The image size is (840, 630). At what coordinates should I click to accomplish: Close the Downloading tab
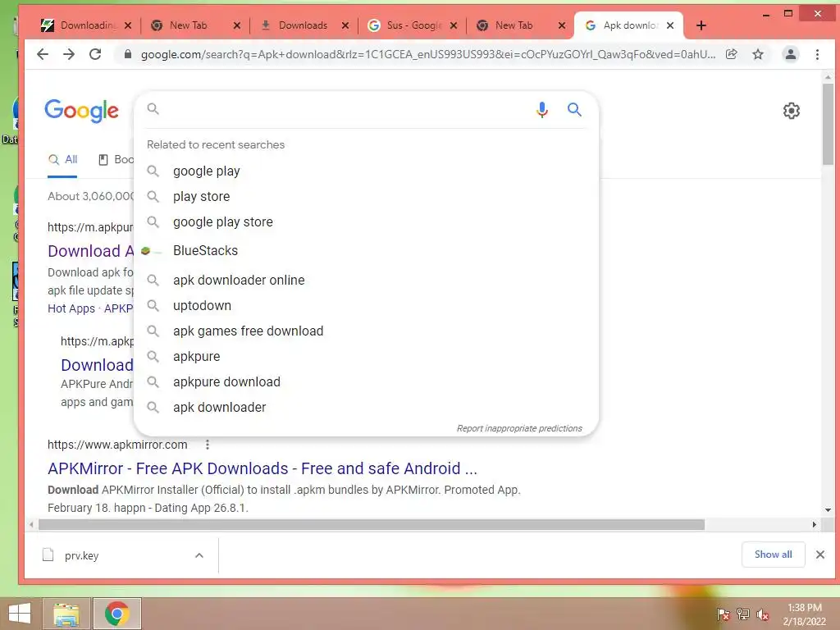(128, 25)
